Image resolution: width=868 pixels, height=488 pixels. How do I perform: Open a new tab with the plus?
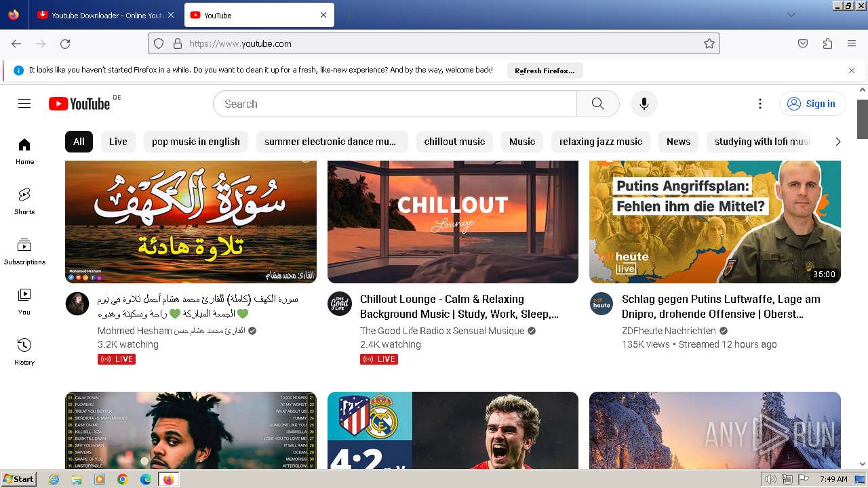(x=349, y=15)
